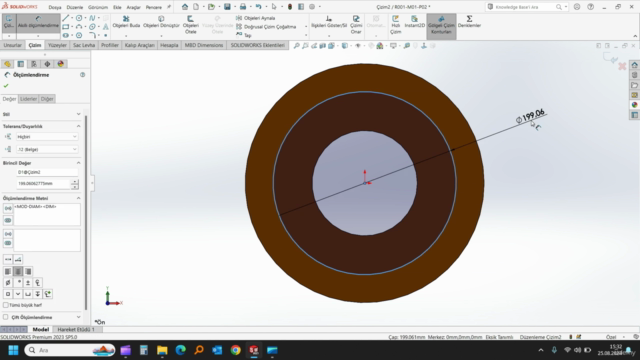
Task: Select the Circle sketch tool
Action: pyautogui.click(x=79, y=18)
